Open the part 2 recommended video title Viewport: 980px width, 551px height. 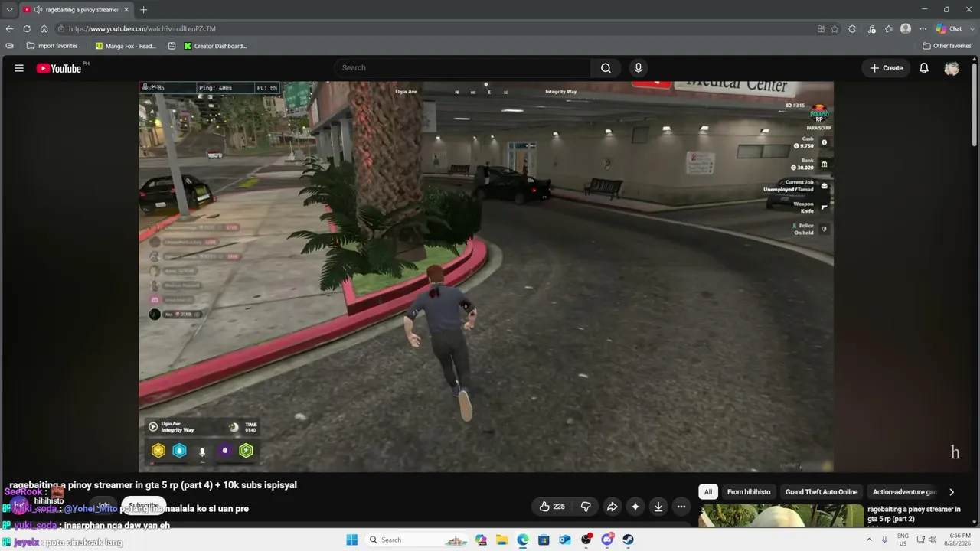[914, 514]
